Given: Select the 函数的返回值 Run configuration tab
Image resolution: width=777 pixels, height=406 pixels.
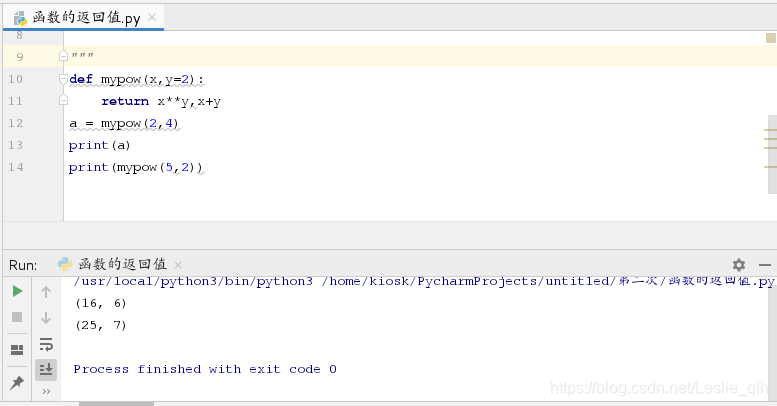Looking at the screenshot, I should point(119,264).
